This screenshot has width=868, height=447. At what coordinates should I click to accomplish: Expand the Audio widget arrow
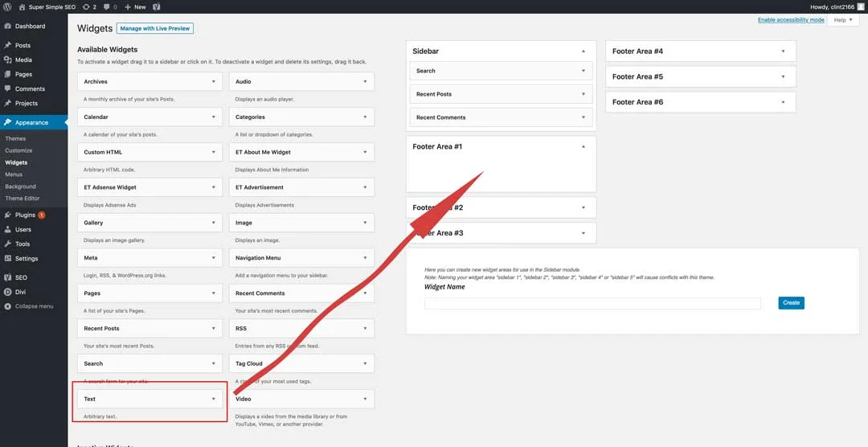[366, 81]
